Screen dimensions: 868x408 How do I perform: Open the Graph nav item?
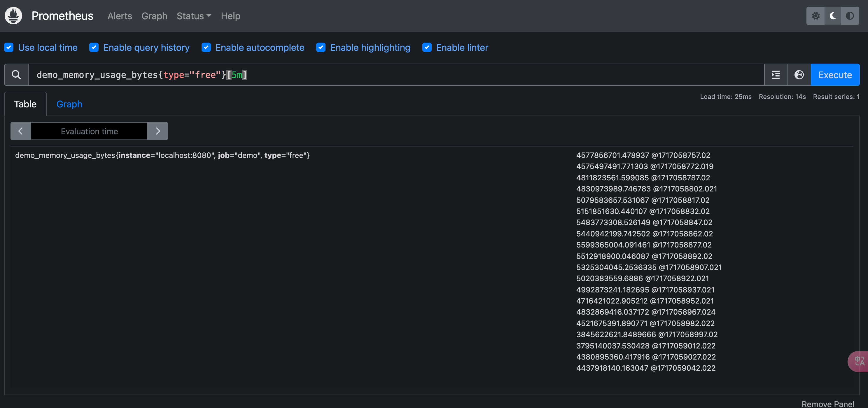(154, 16)
